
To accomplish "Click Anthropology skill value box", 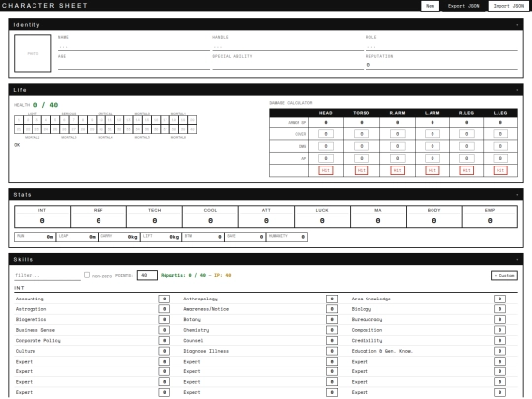I will (332, 299).
